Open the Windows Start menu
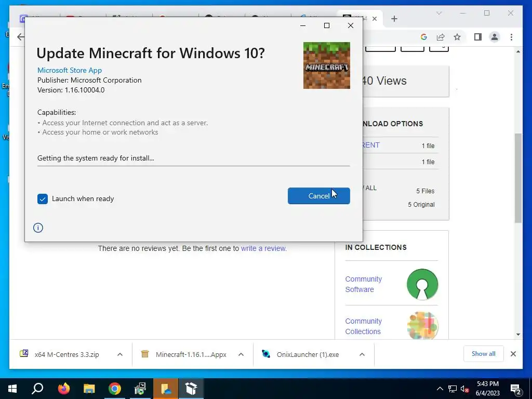Viewport: 532px width, 399px height. coord(12,389)
